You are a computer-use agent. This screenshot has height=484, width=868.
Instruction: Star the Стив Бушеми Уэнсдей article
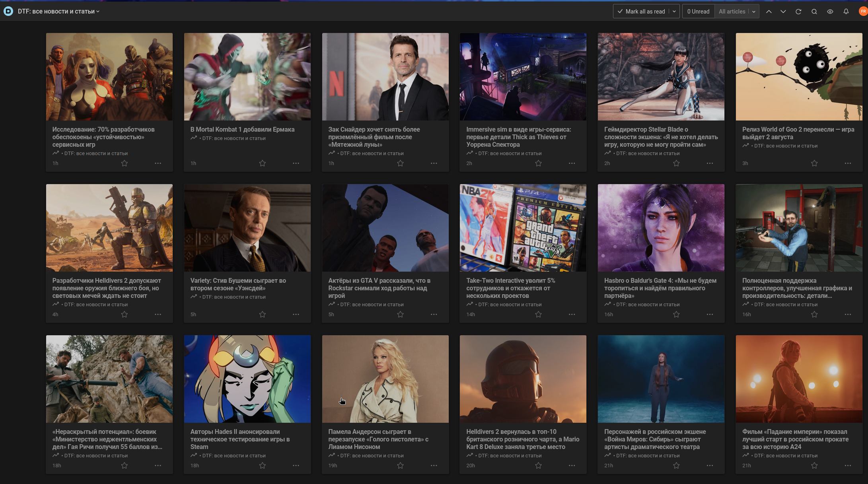click(263, 315)
